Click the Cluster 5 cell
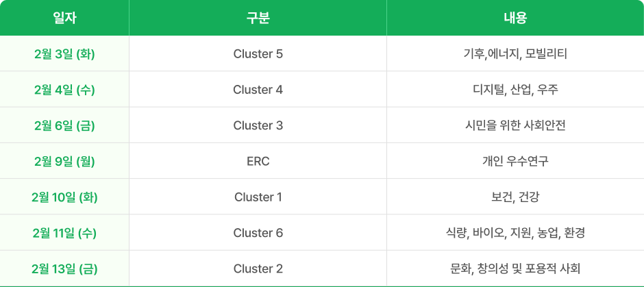 258,53
